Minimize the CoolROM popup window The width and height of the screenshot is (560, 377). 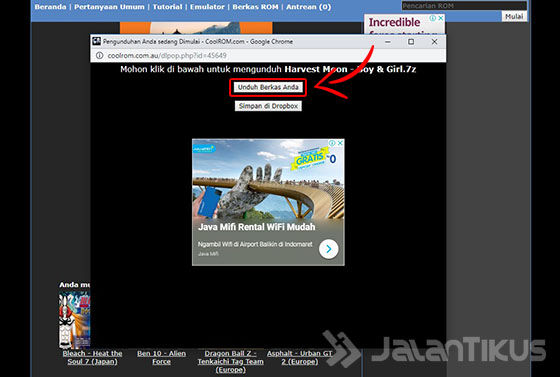click(388, 42)
